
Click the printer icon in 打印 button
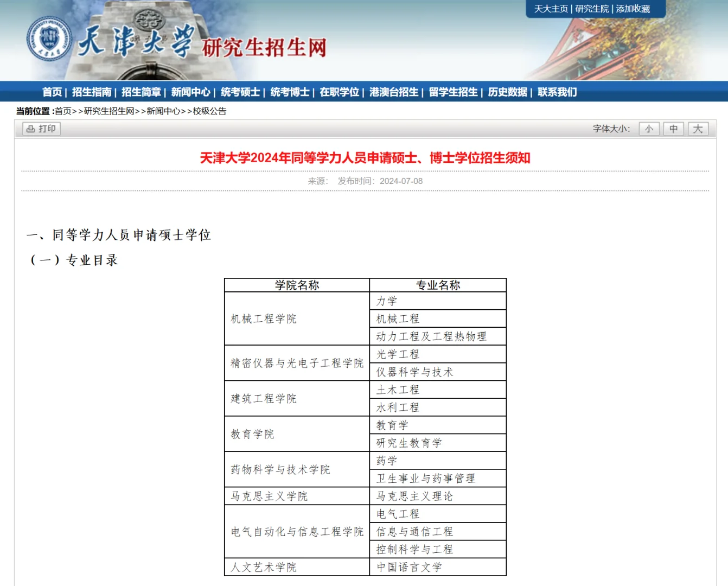(x=31, y=129)
